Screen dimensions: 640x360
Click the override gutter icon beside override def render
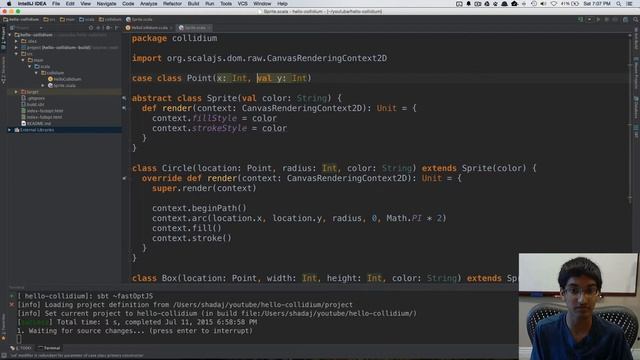point(124,178)
